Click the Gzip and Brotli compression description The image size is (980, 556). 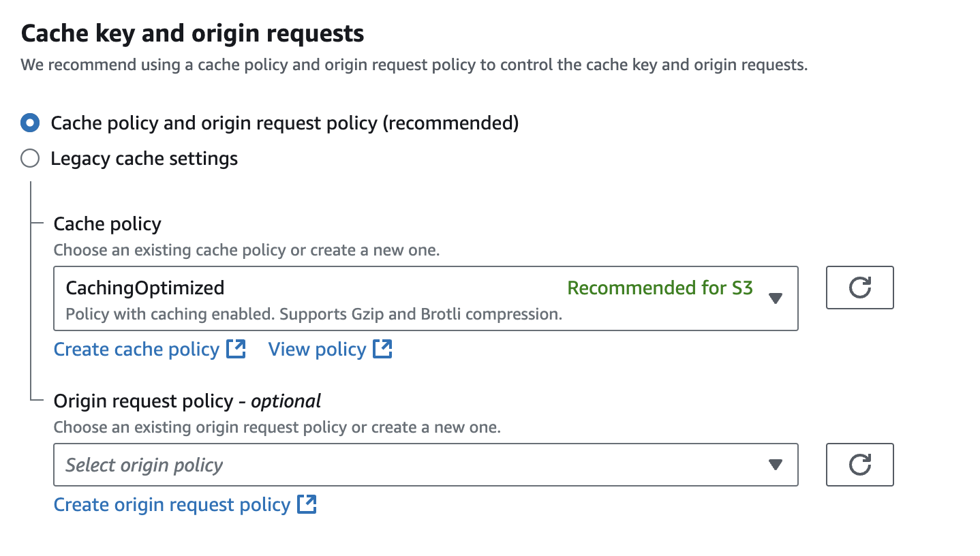pos(313,315)
